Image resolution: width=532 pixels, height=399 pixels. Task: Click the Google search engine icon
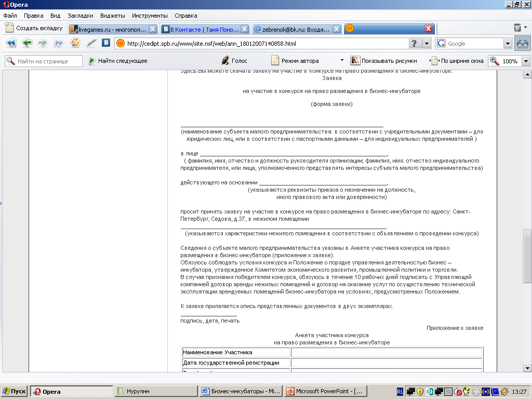[441, 44]
